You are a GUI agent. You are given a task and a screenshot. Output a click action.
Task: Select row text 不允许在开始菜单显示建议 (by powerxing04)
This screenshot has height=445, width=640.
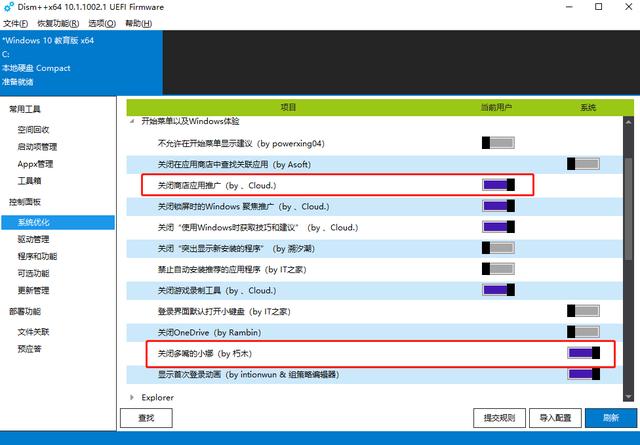pos(241,143)
